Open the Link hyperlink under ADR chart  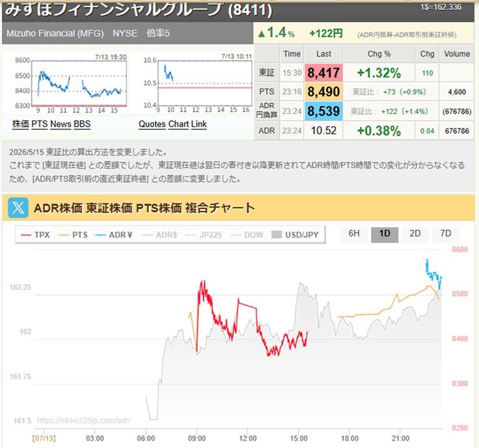(199, 124)
